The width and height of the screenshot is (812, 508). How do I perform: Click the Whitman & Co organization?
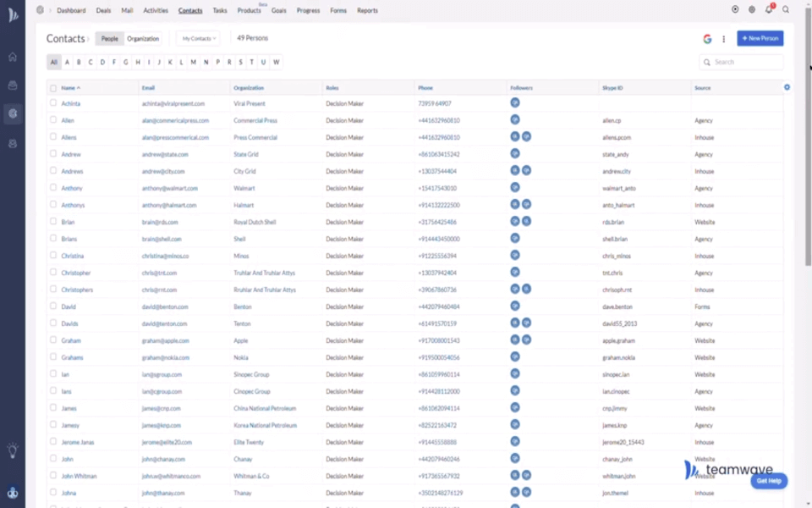(251, 476)
